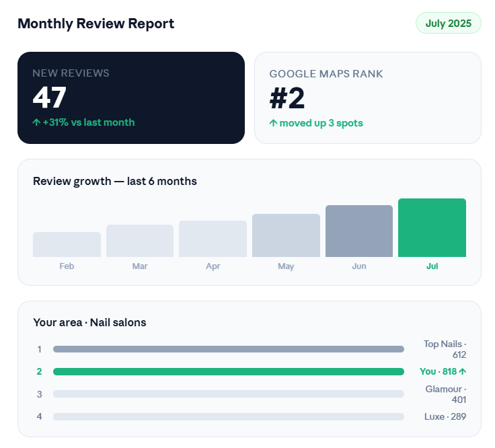Screen dimensions: 495x448
Task: Click the +31% vs last month text
Action: (x=89, y=122)
